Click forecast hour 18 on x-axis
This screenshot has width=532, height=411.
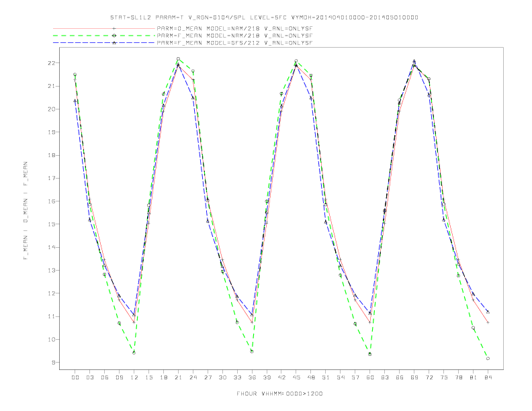click(x=163, y=377)
